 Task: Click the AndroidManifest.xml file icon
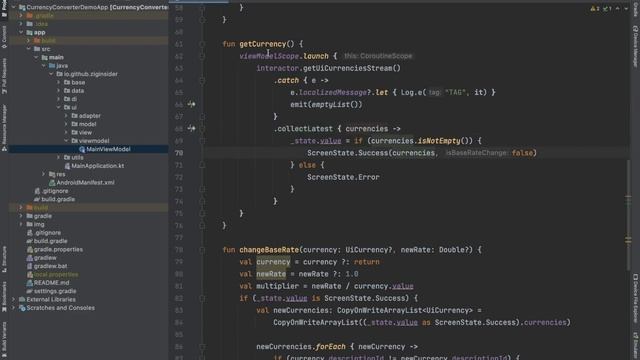52,182
